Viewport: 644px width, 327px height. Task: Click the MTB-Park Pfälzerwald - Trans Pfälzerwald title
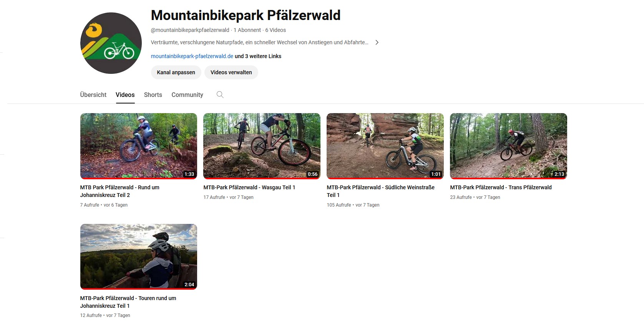pos(501,187)
